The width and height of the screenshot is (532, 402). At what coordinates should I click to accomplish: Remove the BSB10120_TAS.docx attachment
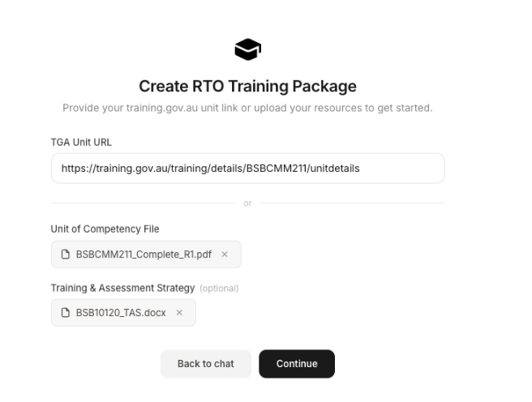tap(179, 313)
